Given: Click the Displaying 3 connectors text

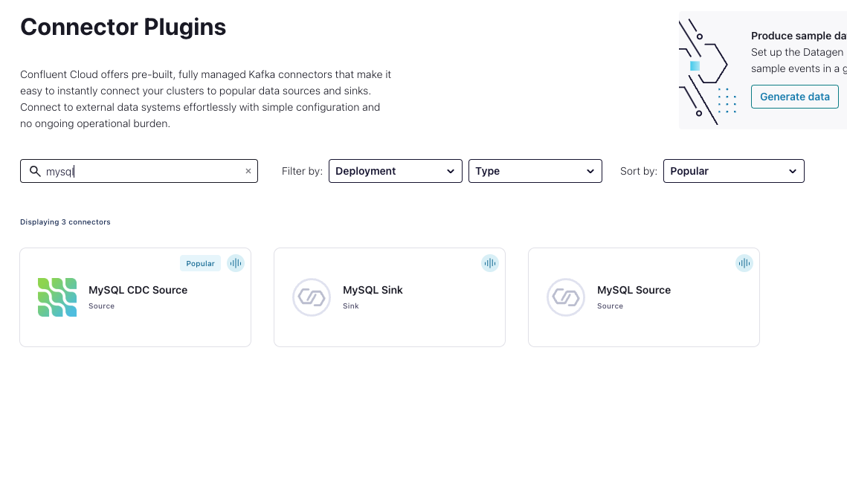Looking at the screenshot, I should pyautogui.click(x=65, y=222).
